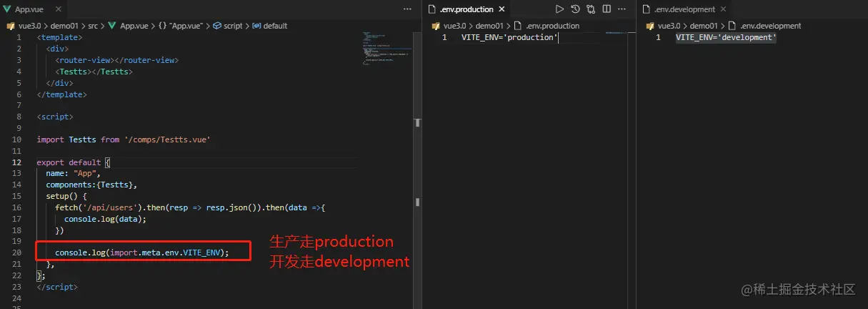Click the import Testts statement line

coord(124,139)
